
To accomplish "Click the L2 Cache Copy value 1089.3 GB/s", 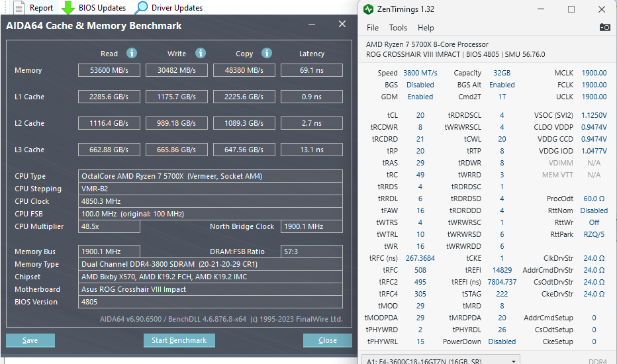I will 244,123.
